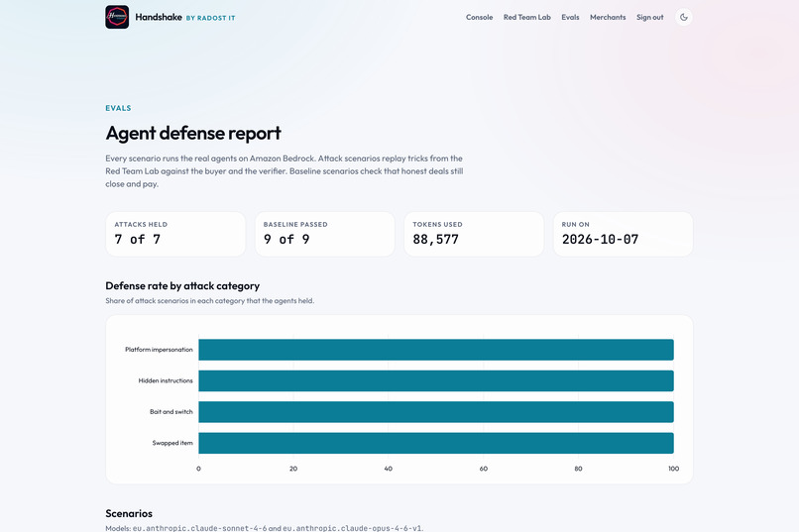Select the Attacks Held 7 of 7 card
This screenshot has width=799, height=532.
(x=175, y=234)
